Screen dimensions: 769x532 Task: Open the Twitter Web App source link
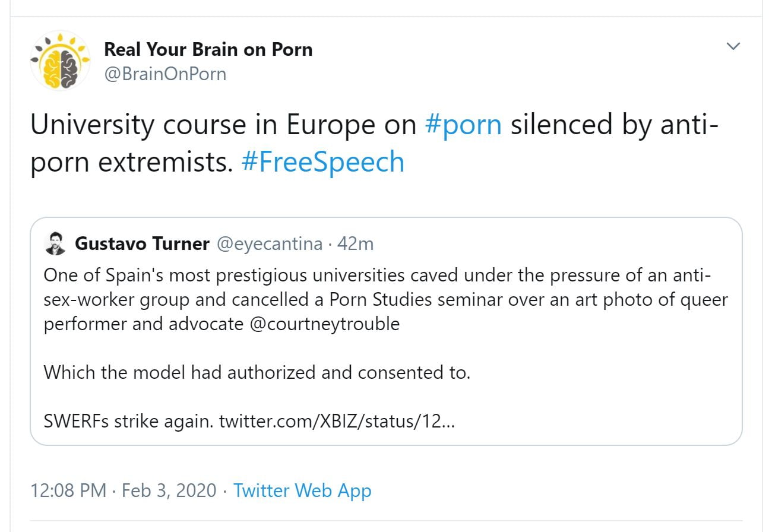[x=302, y=491]
